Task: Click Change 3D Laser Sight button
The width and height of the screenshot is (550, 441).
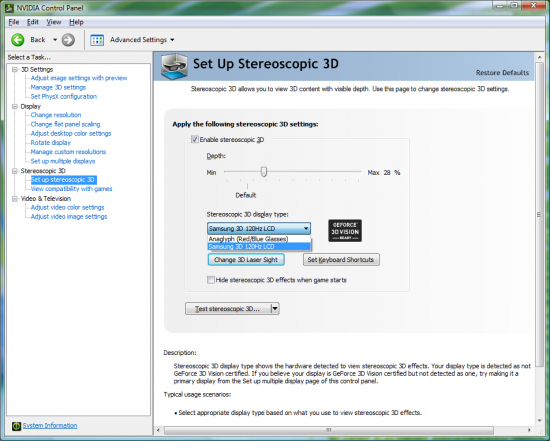Action: click(246, 260)
